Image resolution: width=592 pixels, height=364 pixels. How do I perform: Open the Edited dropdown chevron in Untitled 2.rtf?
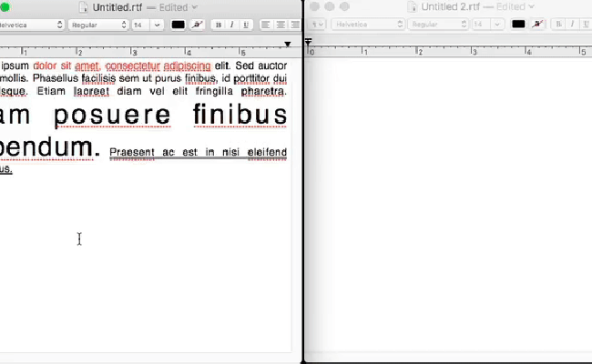(x=532, y=6)
